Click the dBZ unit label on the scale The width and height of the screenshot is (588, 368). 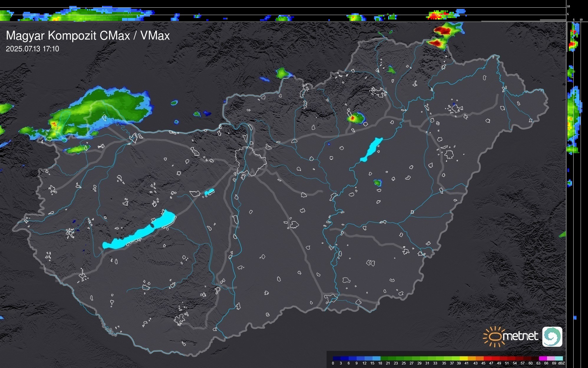click(561, 363)
